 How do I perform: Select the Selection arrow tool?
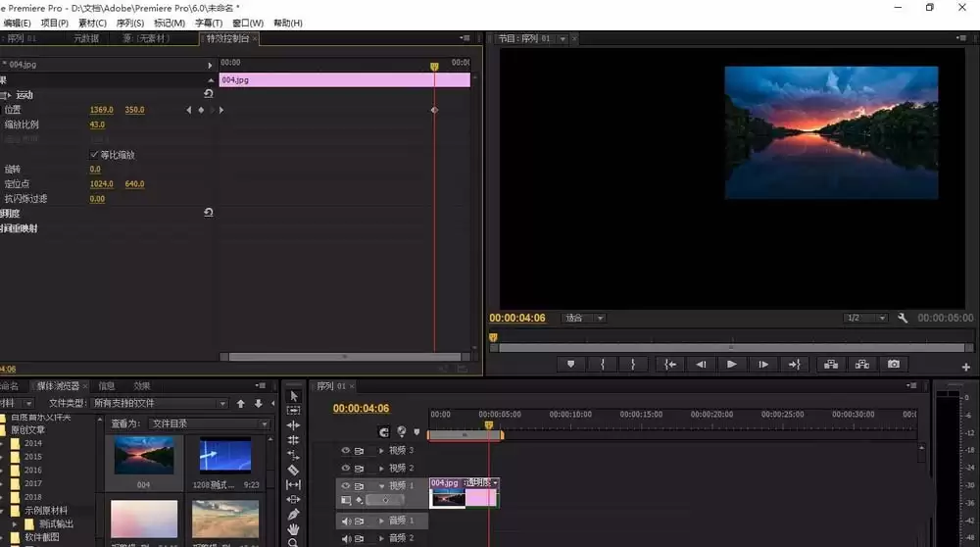(294, 396)
